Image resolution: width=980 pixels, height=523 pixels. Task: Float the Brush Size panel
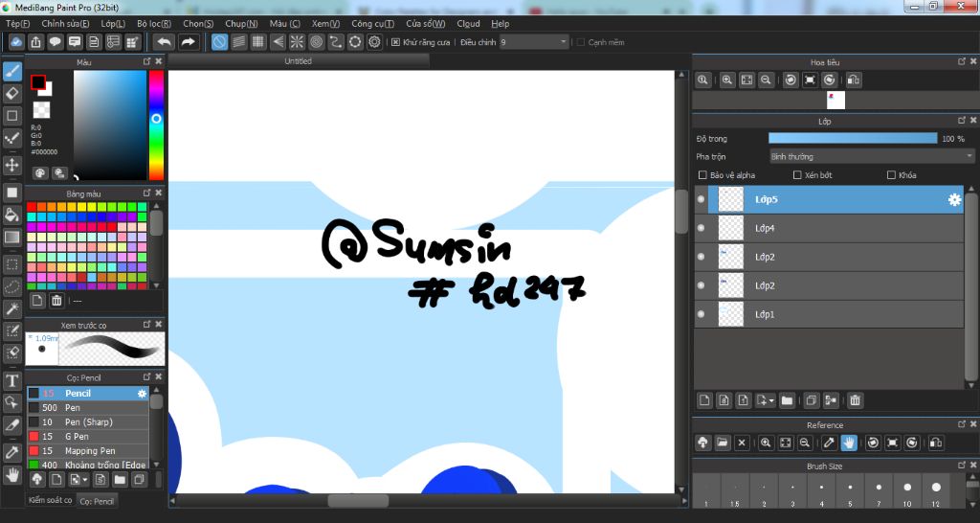coord(962,466)
